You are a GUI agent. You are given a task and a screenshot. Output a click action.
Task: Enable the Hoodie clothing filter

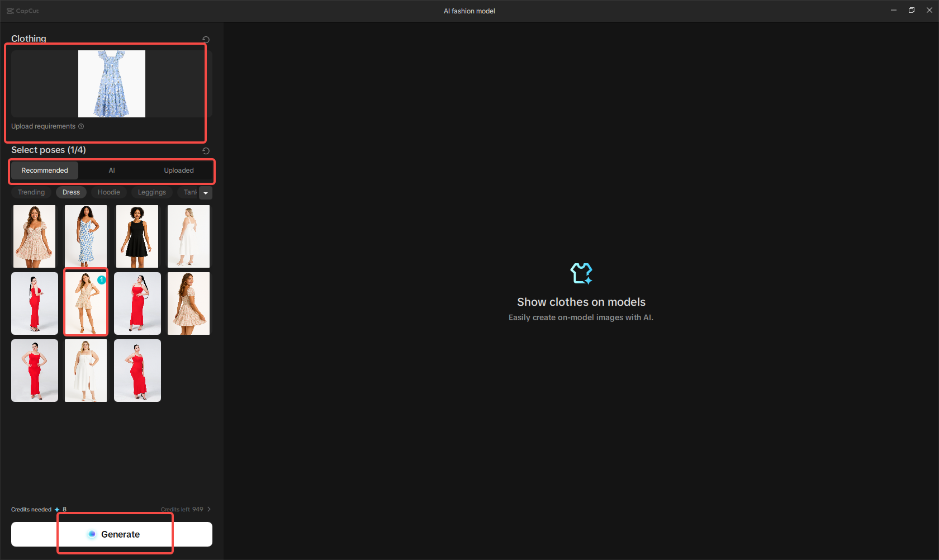(x=108, y=192)
